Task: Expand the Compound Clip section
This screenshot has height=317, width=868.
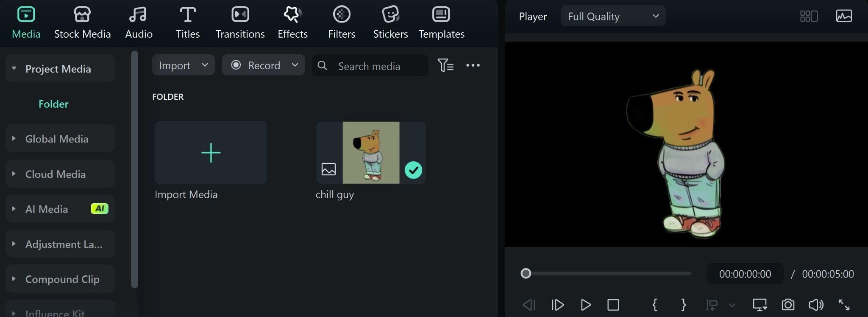Action: [x=14, y=279]
